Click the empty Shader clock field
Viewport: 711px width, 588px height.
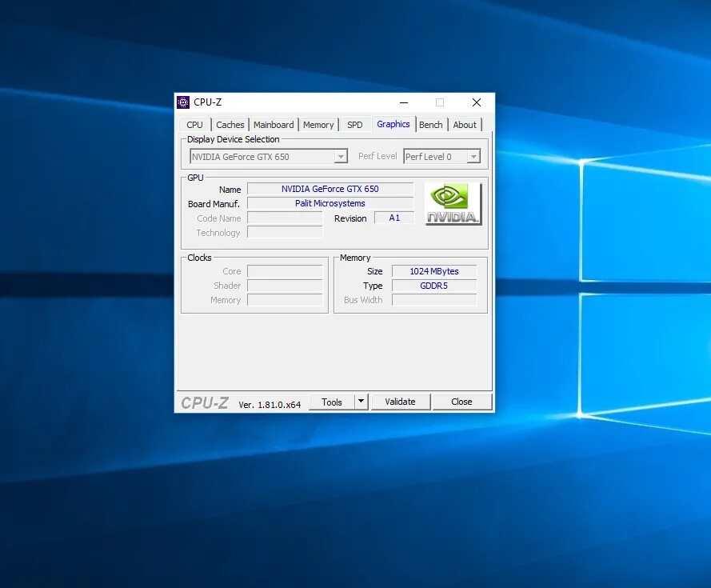click(x=285, y=286)
